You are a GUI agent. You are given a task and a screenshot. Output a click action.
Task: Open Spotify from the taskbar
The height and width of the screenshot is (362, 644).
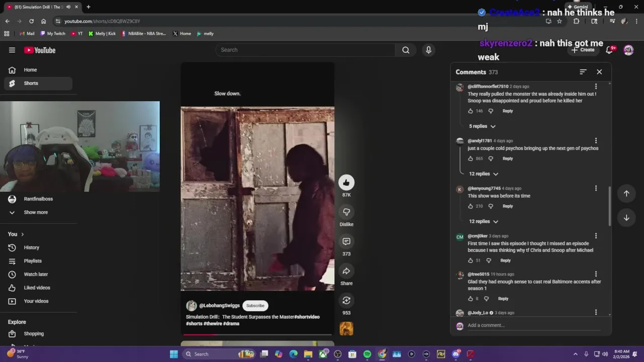pos(367,354)
